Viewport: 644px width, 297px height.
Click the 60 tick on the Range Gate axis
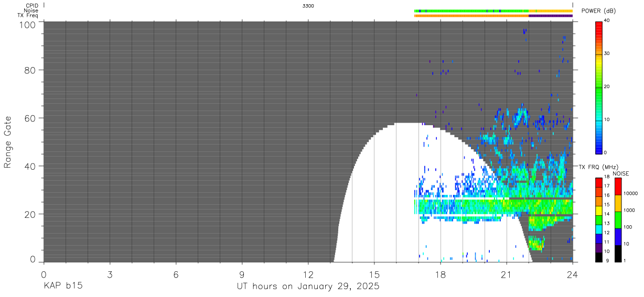[31, 118]
